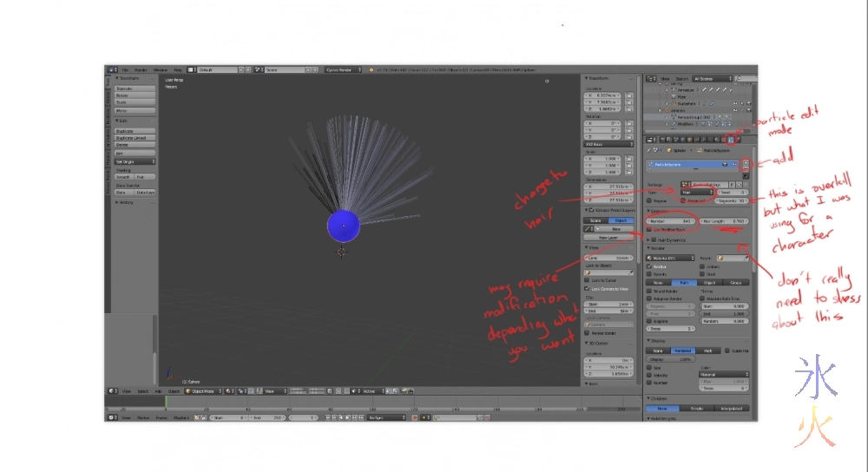Open the File menu
Viewport: 868px width, 472px height.
125,69
